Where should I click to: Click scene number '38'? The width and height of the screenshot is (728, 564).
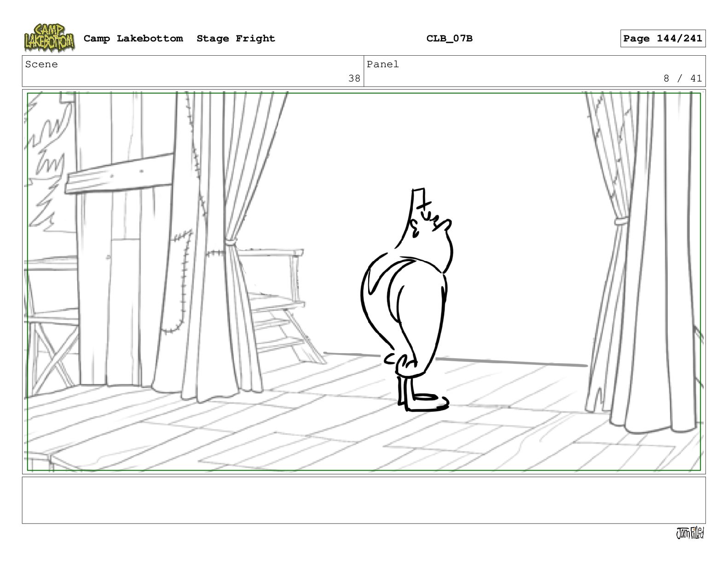(354, 78)
